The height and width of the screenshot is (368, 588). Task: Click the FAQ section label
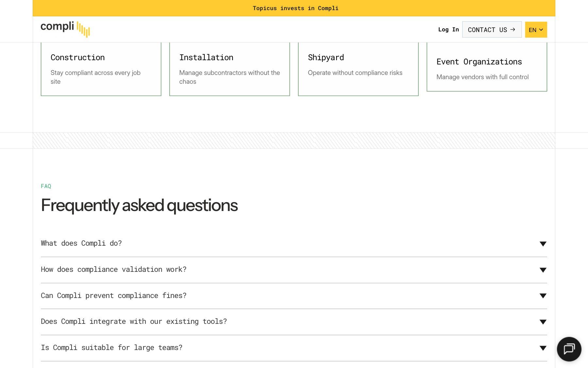pyautogui.click(x=46, y=186)
